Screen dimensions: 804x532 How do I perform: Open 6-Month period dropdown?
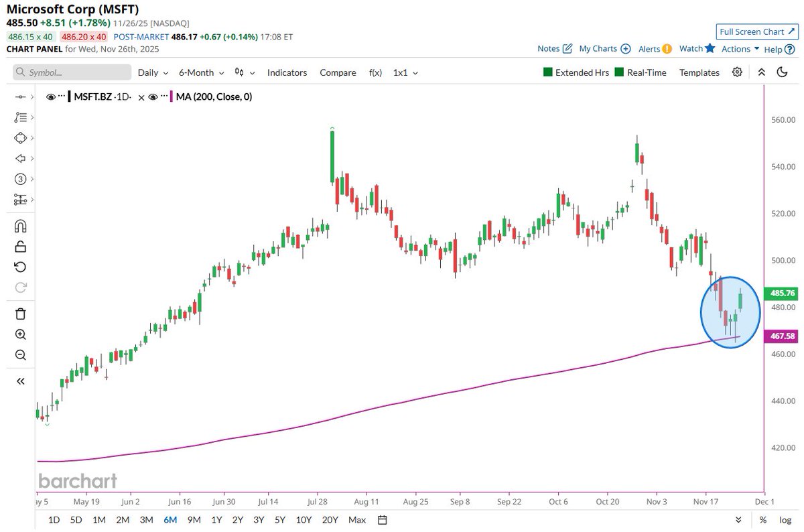tap(200, 72)
